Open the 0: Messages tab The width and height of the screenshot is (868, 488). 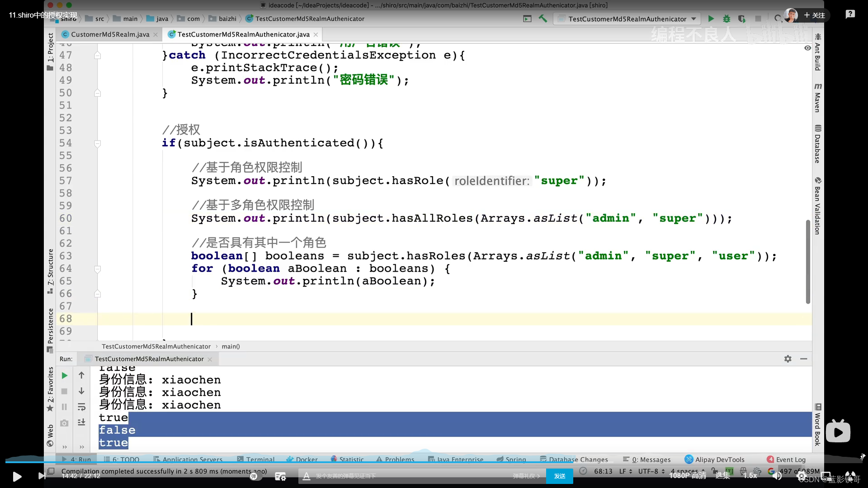tap(647, 460)
